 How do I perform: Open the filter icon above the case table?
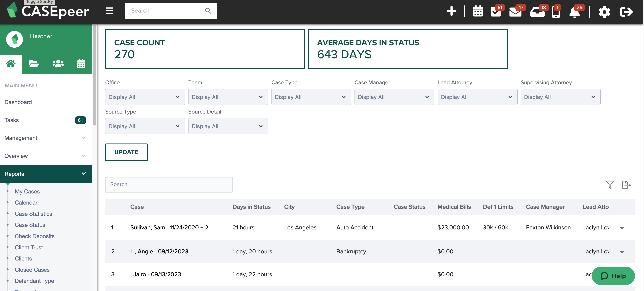click(x=610, y=185)
